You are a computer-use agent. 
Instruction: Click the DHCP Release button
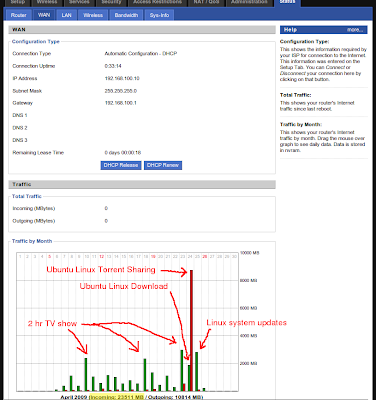click(121, 165)
